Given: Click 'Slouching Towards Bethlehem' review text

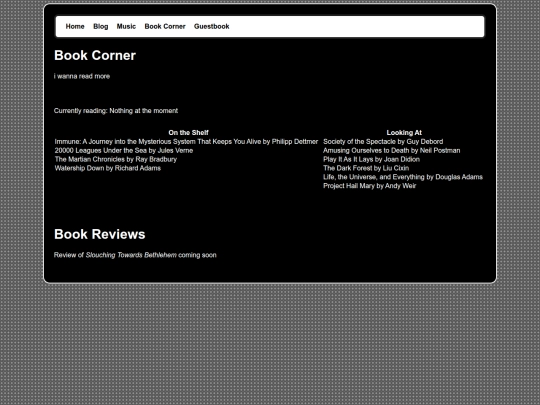Looking at the screenshot, I should [131, 255].
